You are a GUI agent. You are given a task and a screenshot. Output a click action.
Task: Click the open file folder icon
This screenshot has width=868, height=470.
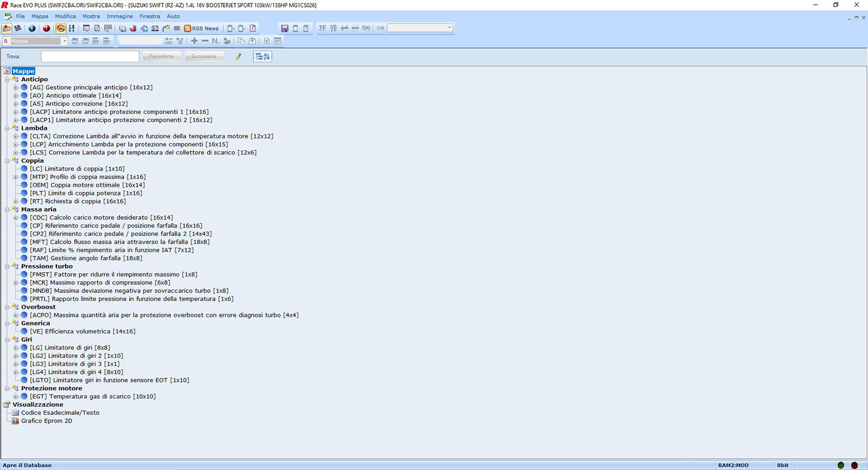7,28
